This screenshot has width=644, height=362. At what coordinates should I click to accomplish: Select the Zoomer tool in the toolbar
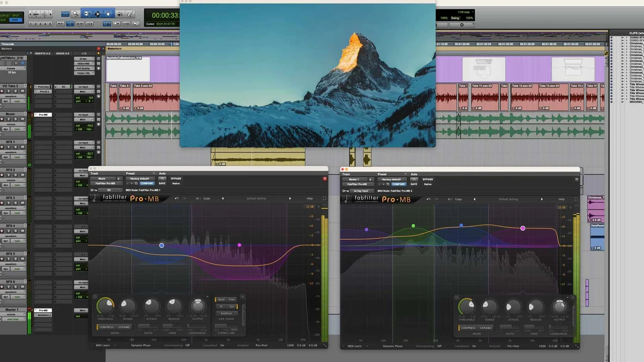(76, 14)
